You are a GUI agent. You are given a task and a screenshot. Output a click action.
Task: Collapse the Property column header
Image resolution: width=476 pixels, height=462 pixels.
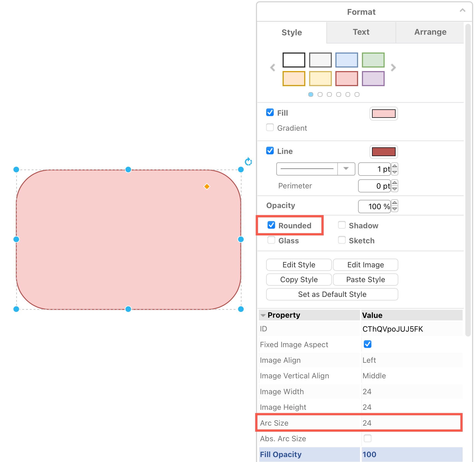coord(263,315)
